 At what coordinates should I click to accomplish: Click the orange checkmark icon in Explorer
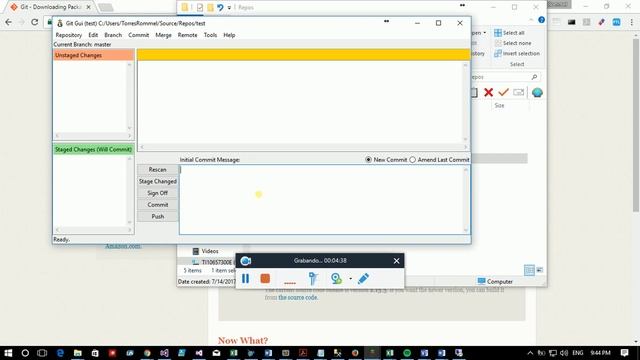pyautogui.click(x=503, y=92)
